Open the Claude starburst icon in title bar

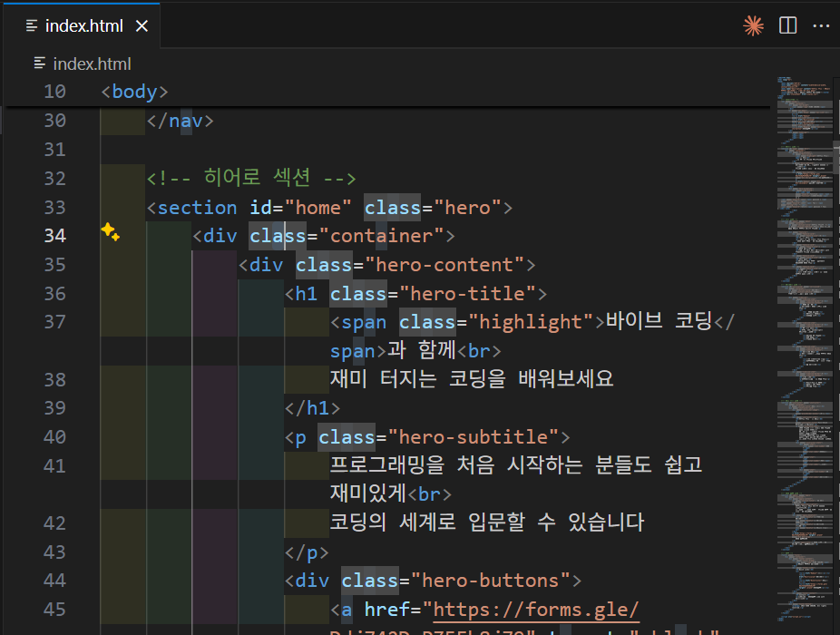(753, 25)
